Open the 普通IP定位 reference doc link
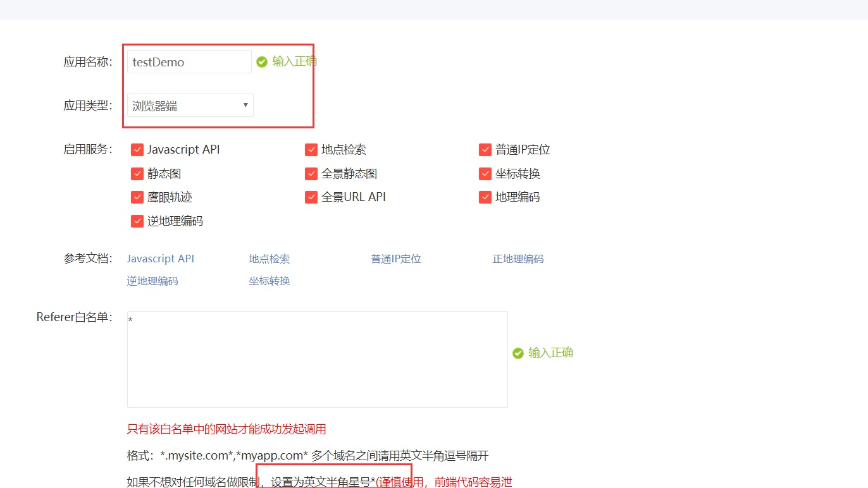Viewport: 868px width, 488px height. [x=396, y=259]
